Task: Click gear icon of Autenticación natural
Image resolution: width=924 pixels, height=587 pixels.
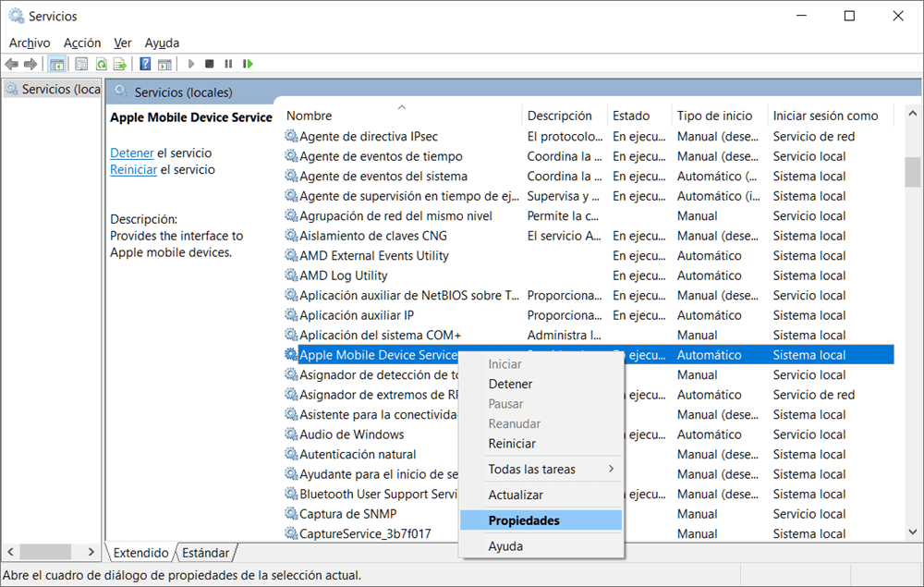Action: tap(291, 455)
